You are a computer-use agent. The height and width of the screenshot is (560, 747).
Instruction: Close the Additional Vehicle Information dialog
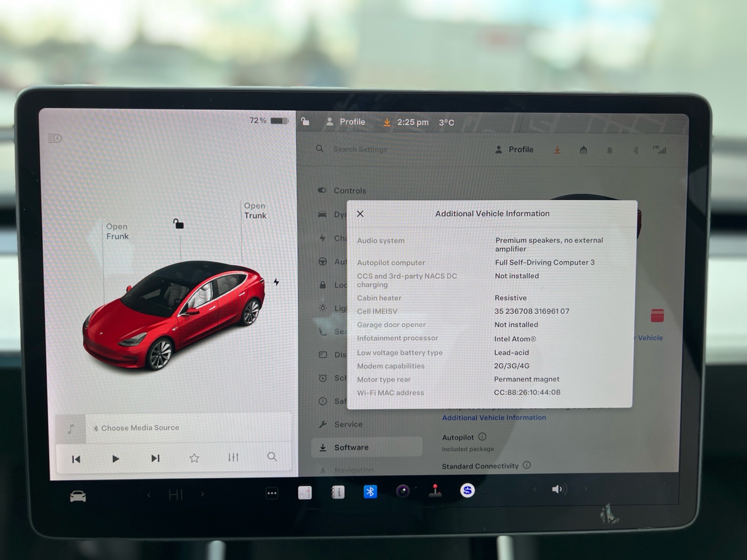point(360,214)
